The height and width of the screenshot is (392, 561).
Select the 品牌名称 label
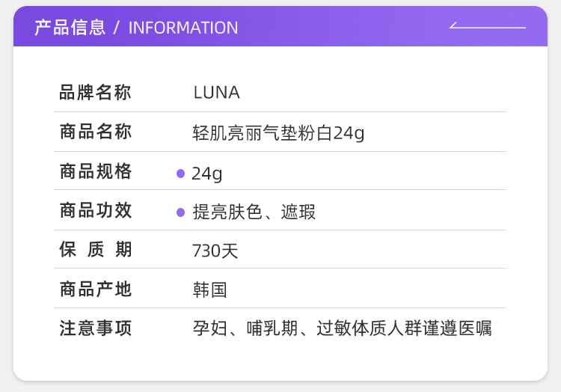click(95, 93)
